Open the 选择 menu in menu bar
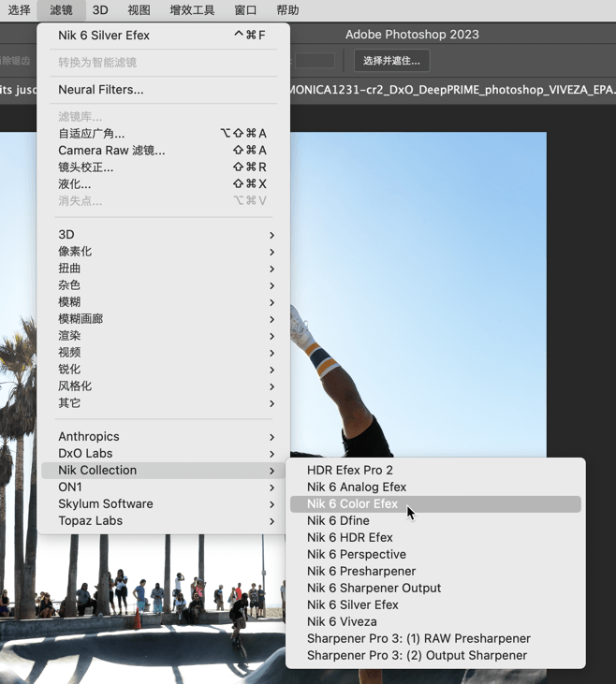 point(20,10)
